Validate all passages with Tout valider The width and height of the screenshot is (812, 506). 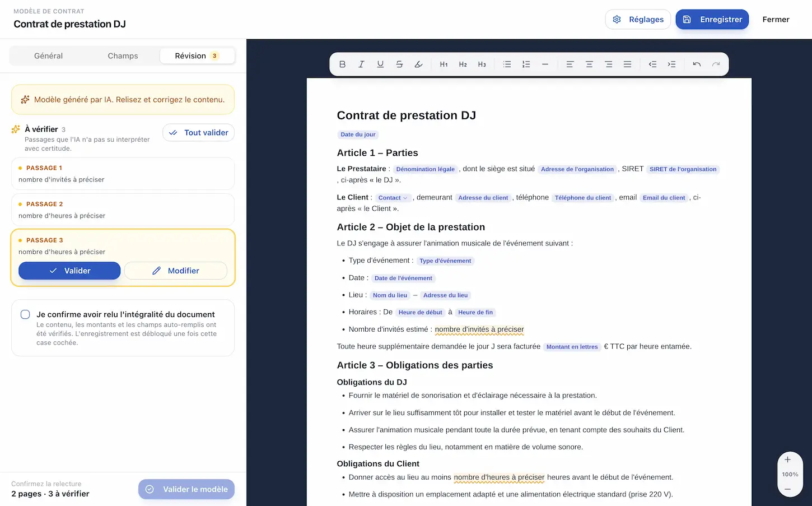click(199, 133)
